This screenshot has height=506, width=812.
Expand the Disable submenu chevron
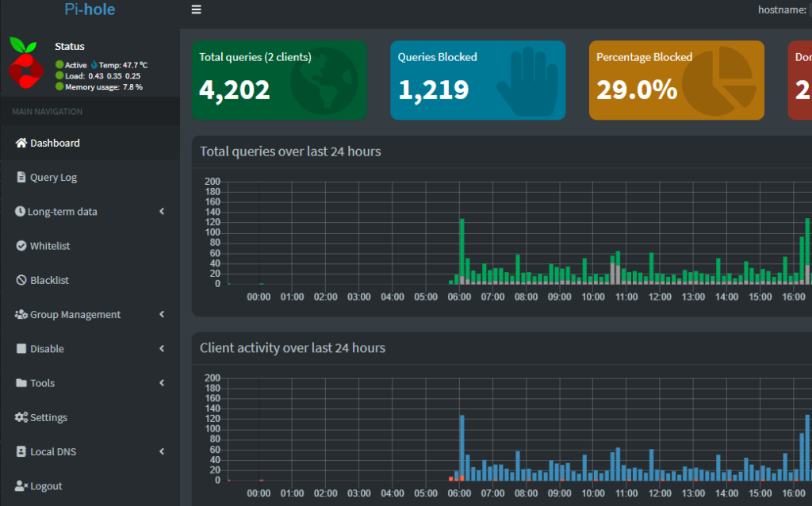[162, 349]
